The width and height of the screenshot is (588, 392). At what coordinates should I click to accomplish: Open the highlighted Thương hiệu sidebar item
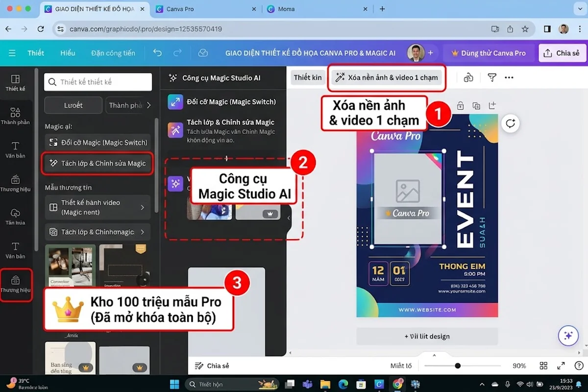16,285
